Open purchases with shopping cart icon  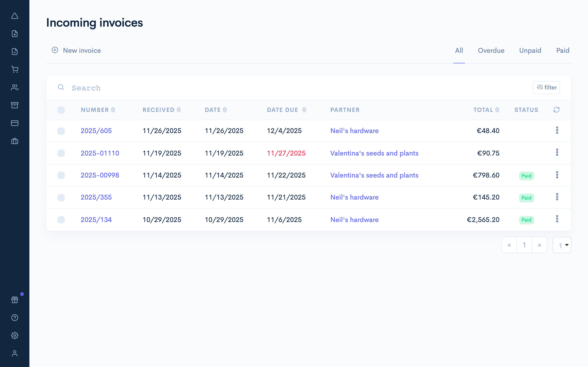(x=15, y=70)
